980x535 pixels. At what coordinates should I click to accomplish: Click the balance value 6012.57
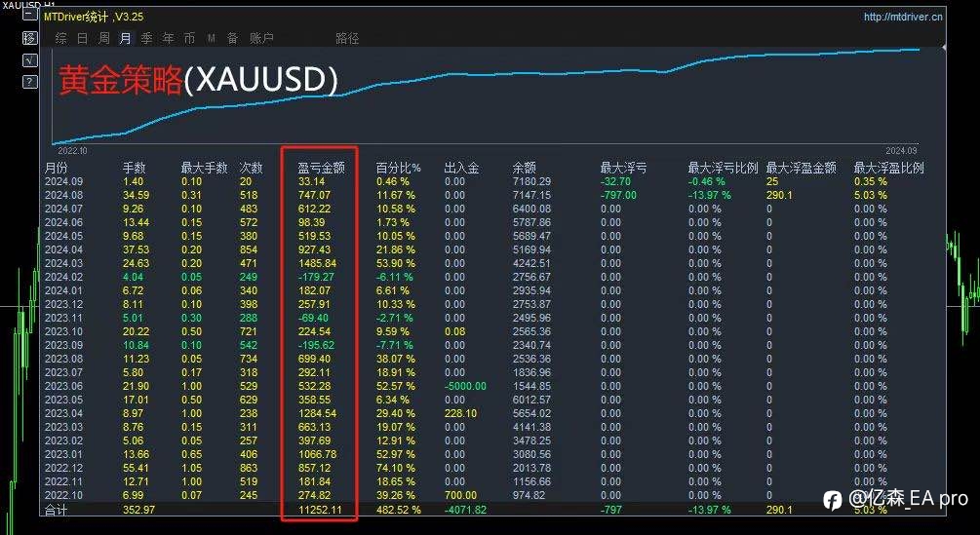(531, 401)
